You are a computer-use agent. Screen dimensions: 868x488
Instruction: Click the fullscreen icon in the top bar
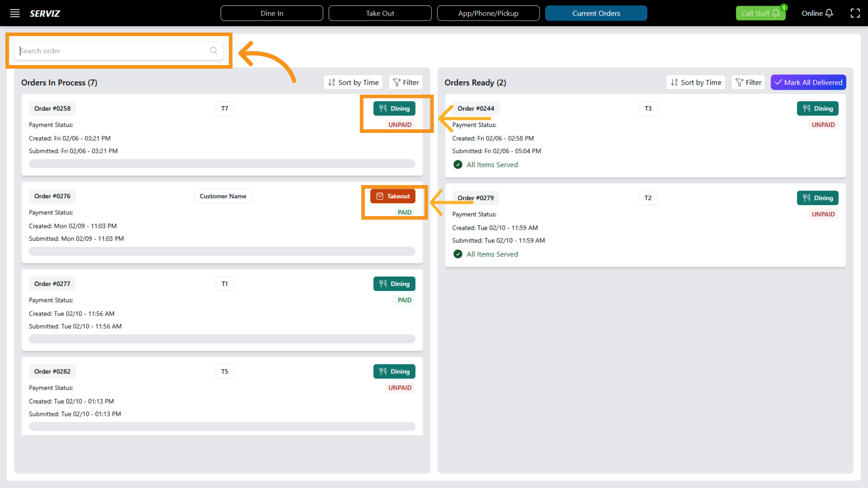[x=856, y=13]
